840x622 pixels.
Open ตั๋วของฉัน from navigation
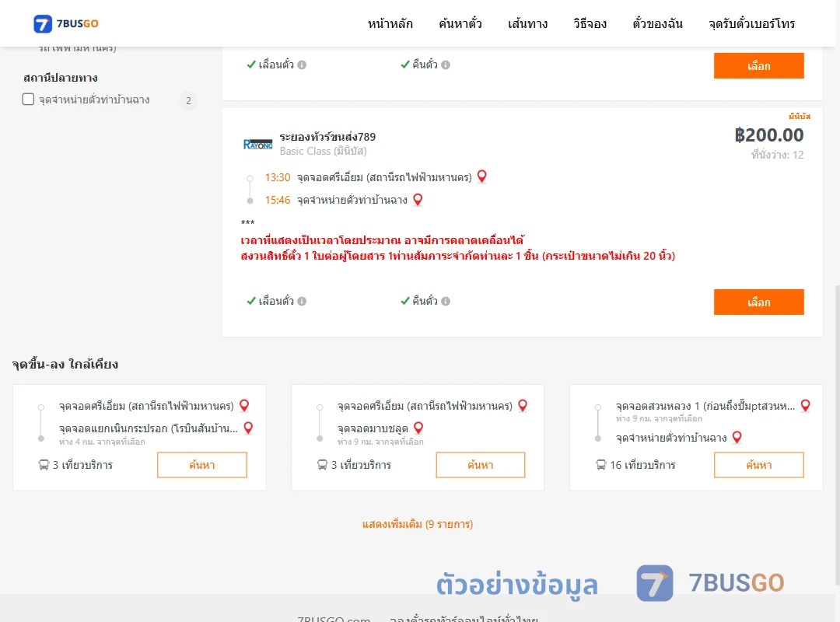(657, 23)
